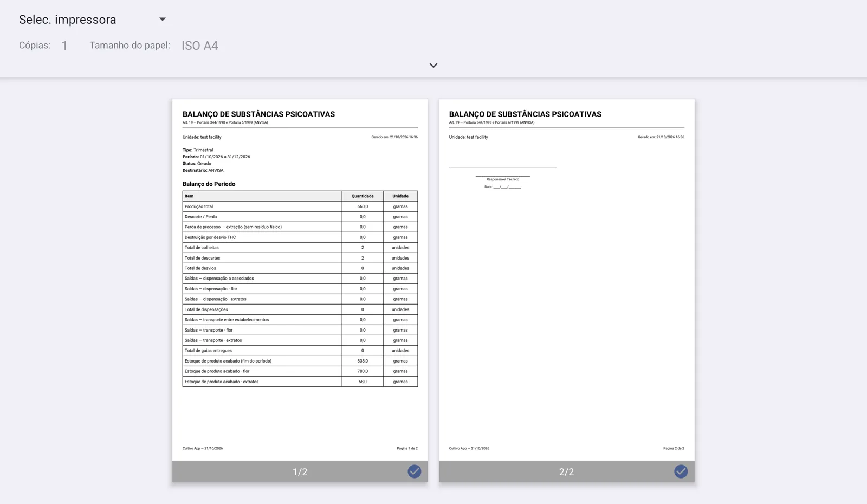Click the 'Data:' signature line on page 2

coord(503,187)
